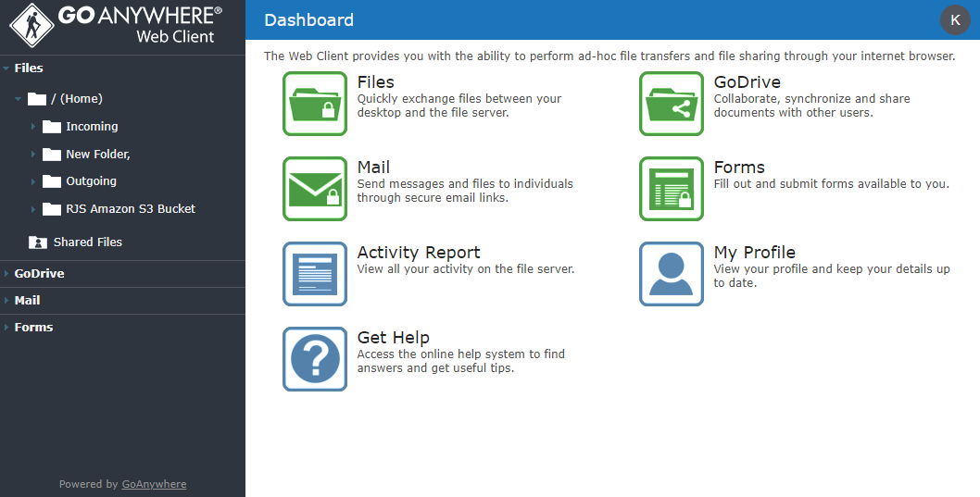Open the Mail envelope icon

tap(314, 189)
